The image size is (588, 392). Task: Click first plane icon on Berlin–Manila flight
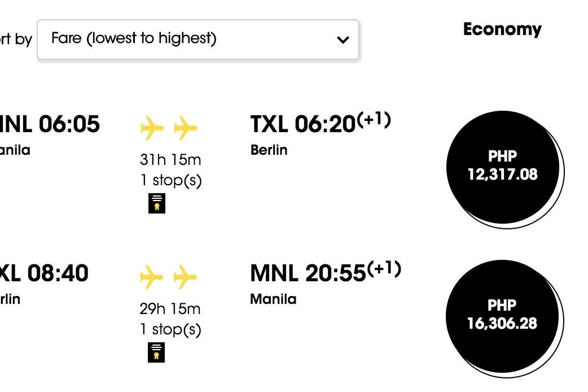[x=152, y=277]
